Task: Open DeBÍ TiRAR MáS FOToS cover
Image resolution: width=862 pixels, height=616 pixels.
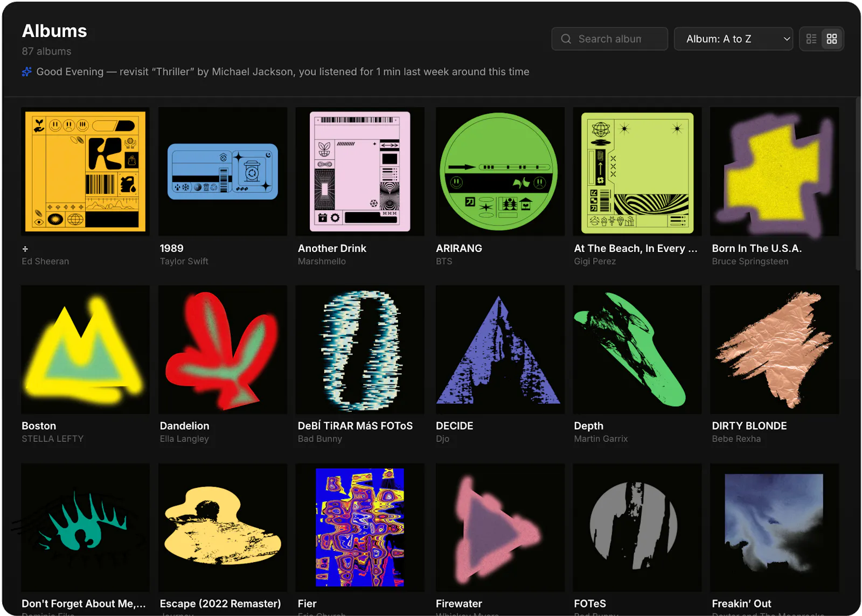Action: [360, 349]
